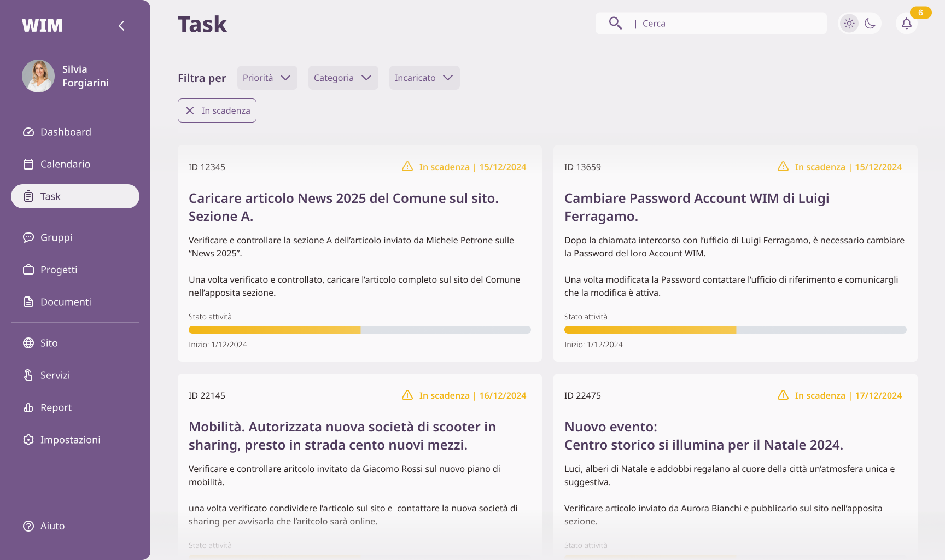
Task: Click the Sito globe icon
Action: [28, 343]
